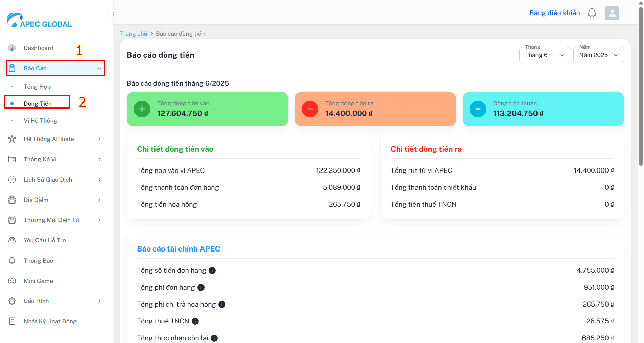Click the red minus icon on outflow card
This screenshot has height=343, width=644.
pyautogui.click(x=310, y=109)
